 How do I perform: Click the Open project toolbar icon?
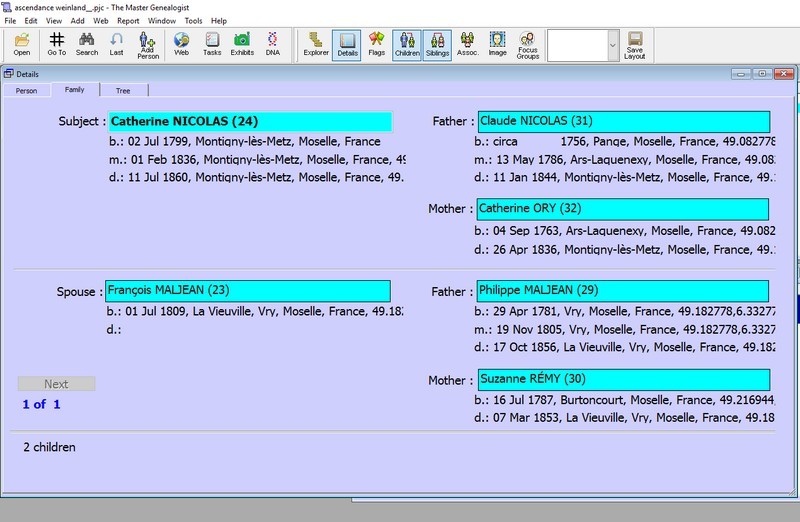point(21,44)
